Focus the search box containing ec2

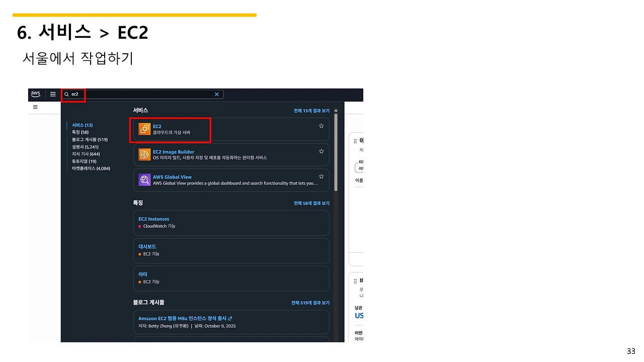coord(142,94)
